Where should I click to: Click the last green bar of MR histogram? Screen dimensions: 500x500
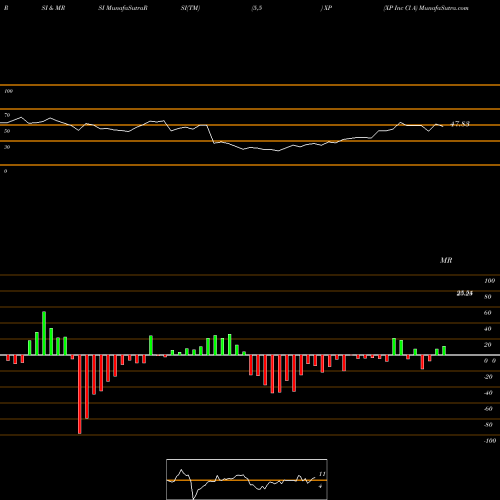(444, 351)
